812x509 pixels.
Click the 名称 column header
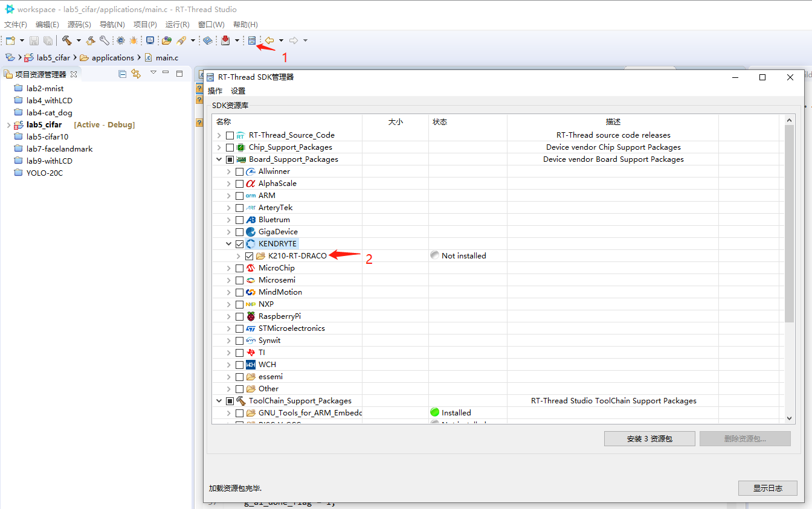pyautogui.click(x=287, y=122)
